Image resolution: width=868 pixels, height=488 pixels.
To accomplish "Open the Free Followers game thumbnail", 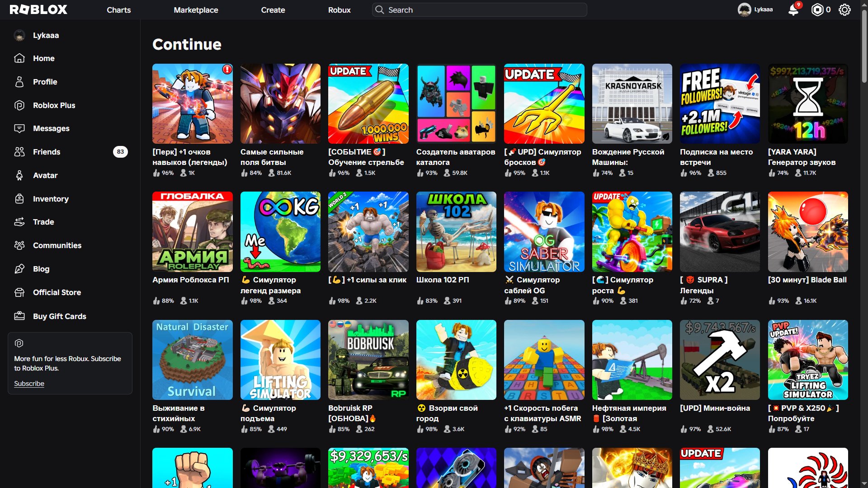I will coord(720,103).
